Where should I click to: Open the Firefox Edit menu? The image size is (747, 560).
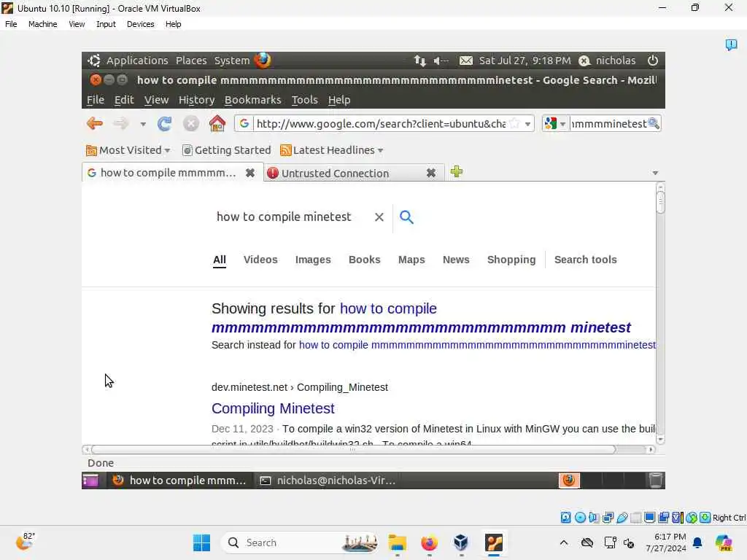(x=124, y=100)
